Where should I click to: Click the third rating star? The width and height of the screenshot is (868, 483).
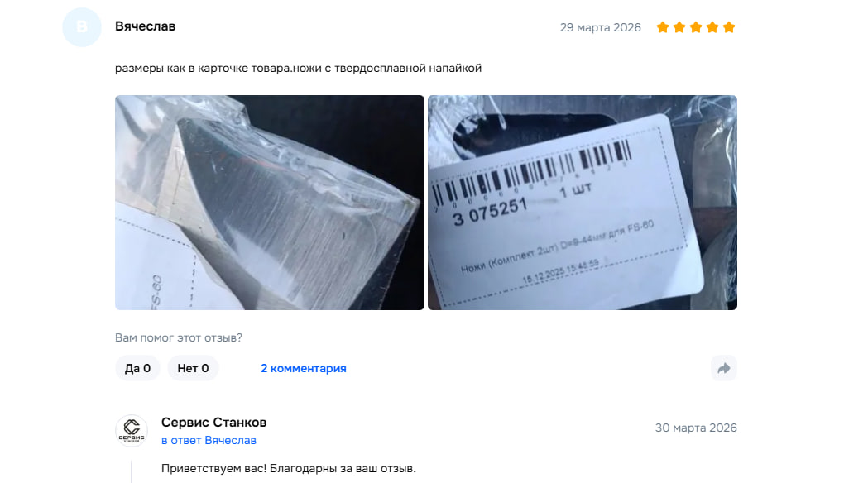pyautogui.click(x=696, y=27)
